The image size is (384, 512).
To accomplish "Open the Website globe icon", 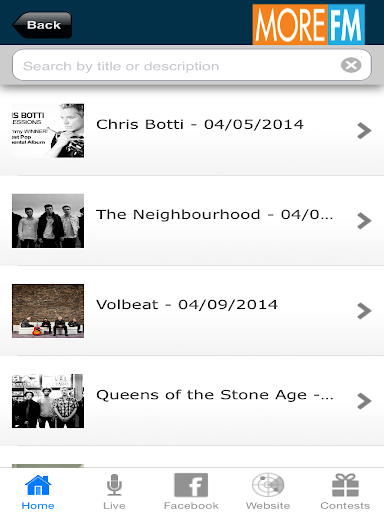I will (268, 485).
